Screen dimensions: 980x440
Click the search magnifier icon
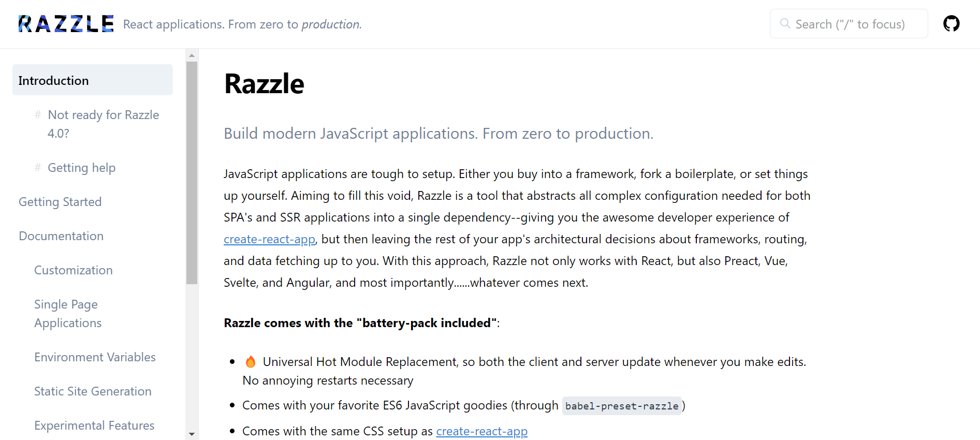pos(785,24)
